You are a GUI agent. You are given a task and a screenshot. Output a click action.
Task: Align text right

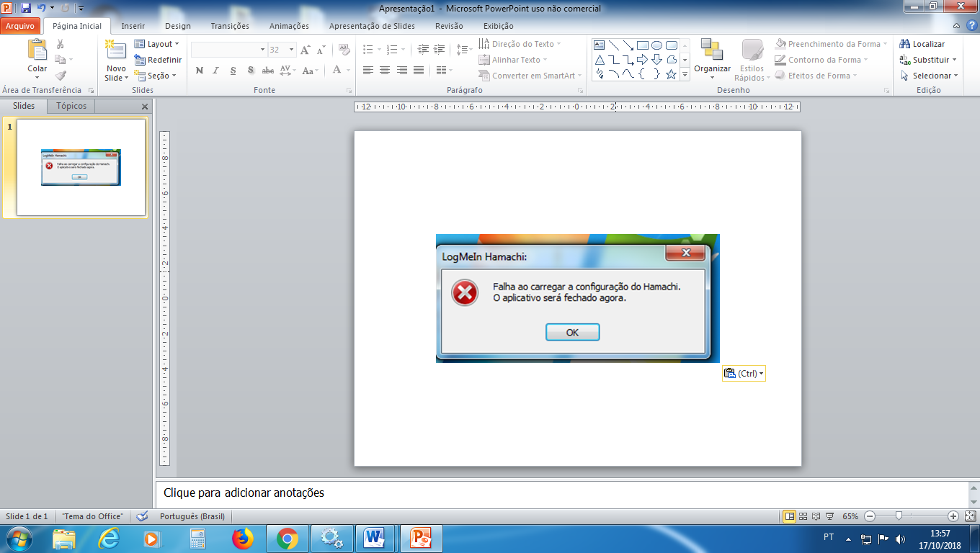coord(402,71)
